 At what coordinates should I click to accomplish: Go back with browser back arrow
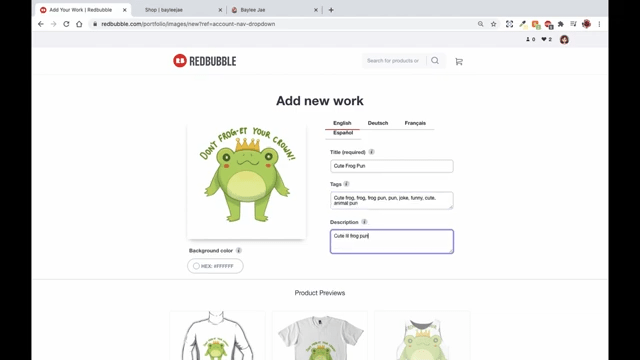tap(41, 24)
